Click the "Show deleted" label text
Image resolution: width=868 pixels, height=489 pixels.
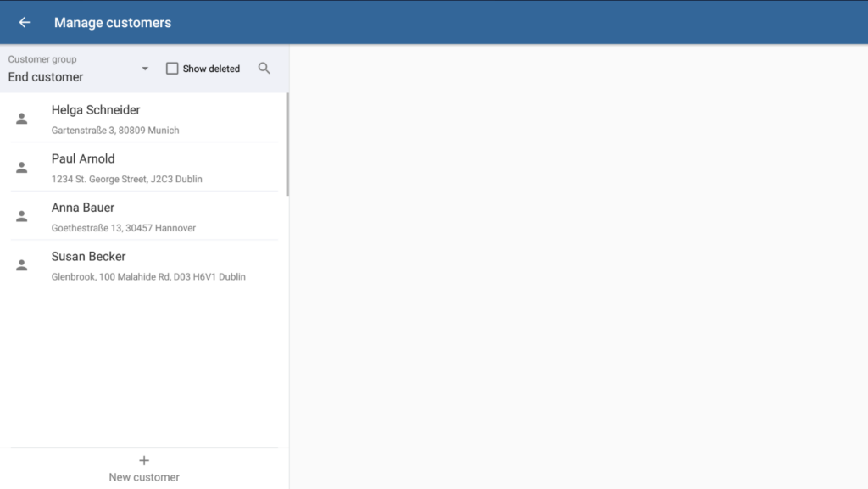tap(211, 69)
